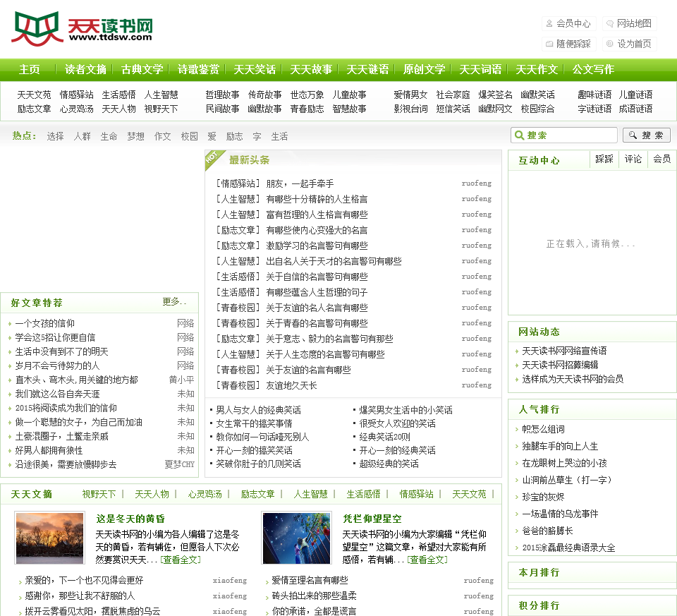Open 天天故事 navigation item

[311, 69]
